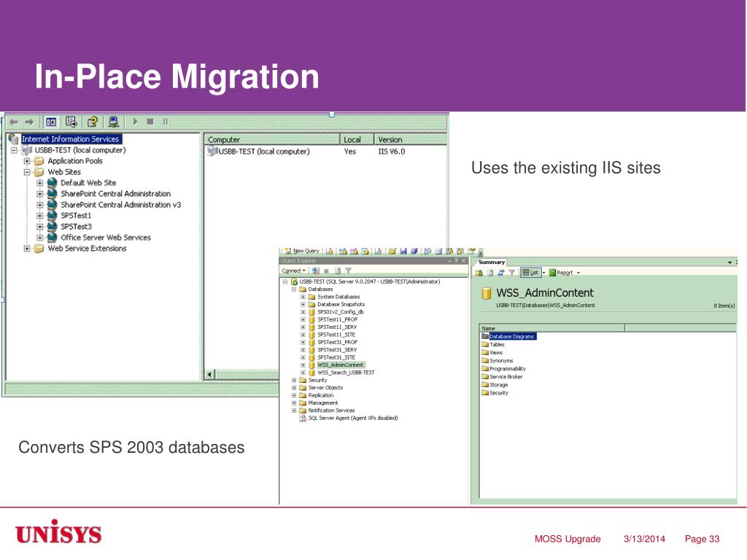Image resolution: width=747 pixels, height=560 pixels.
Task: Switch to the Summary tab
Action: pyautogui.click(x=492, y=262)
